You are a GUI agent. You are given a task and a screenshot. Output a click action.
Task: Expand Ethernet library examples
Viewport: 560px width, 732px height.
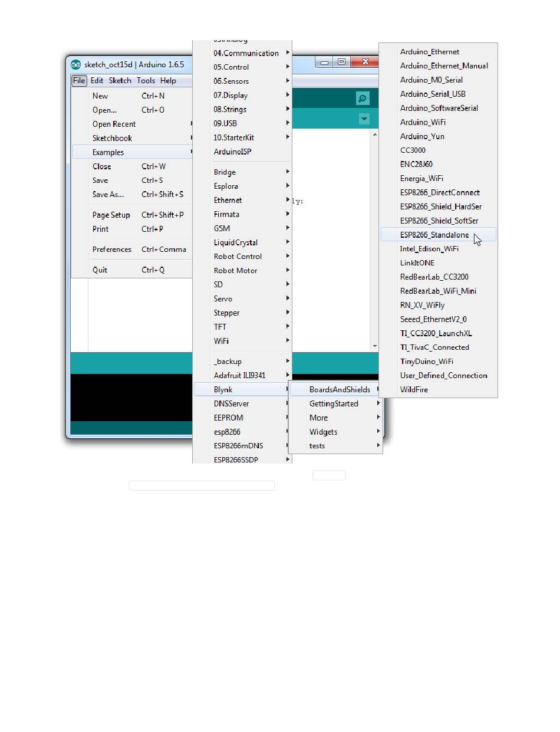coord(243,201)
